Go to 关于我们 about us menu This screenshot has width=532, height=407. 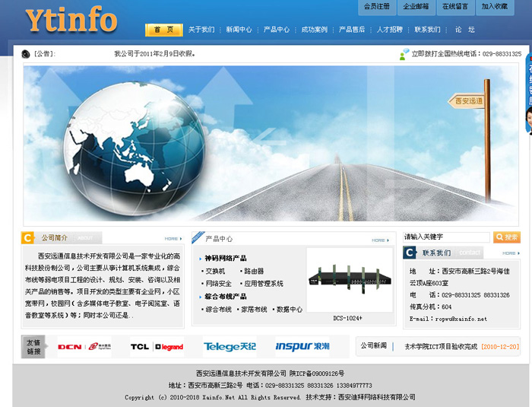click(x=201, y=30)
